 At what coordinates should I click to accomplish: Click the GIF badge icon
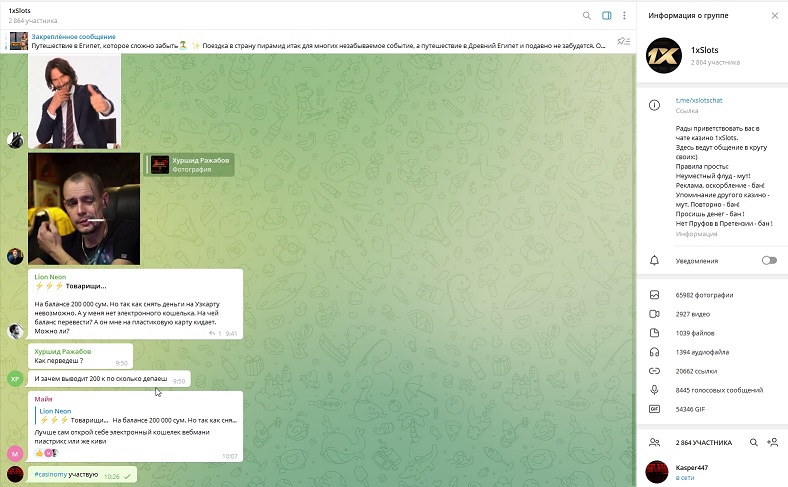tap(654, 409)
